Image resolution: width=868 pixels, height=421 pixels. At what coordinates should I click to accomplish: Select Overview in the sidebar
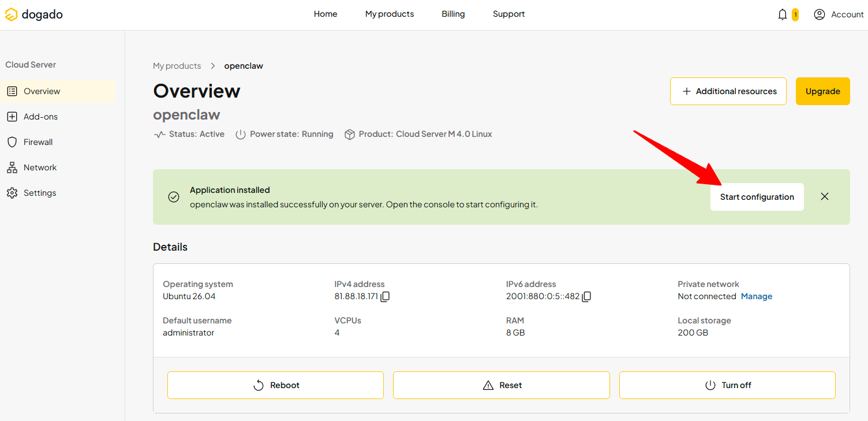(58, 91)
